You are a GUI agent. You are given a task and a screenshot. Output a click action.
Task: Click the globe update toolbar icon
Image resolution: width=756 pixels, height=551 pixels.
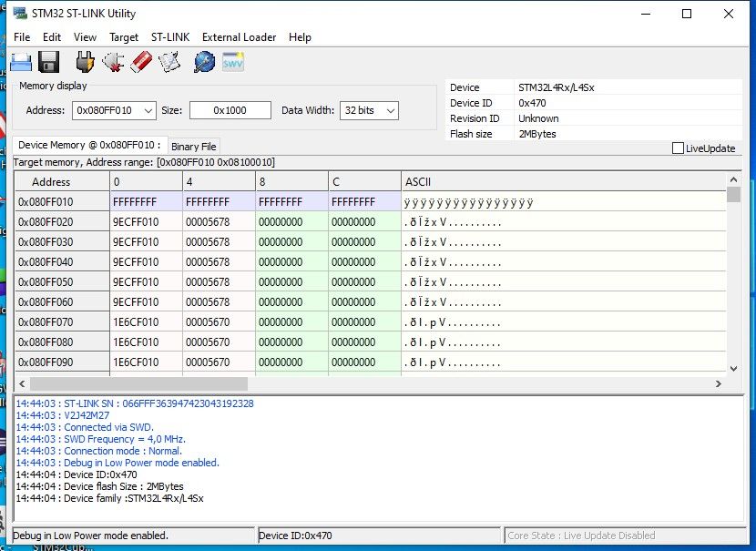(204, 62)
